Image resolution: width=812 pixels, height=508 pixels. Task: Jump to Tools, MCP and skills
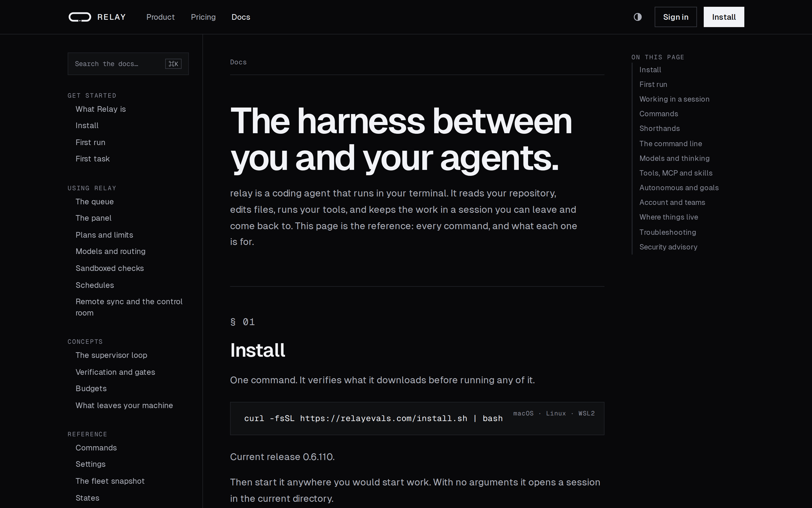676,173
